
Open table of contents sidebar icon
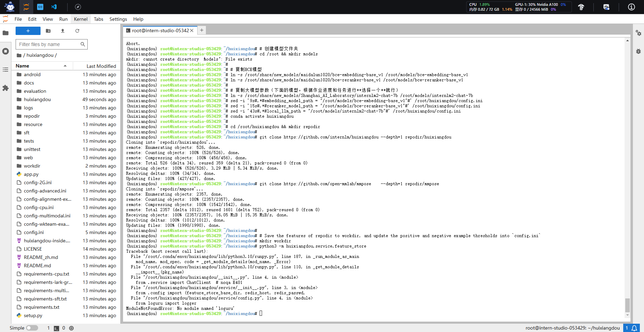pos(6,70)
